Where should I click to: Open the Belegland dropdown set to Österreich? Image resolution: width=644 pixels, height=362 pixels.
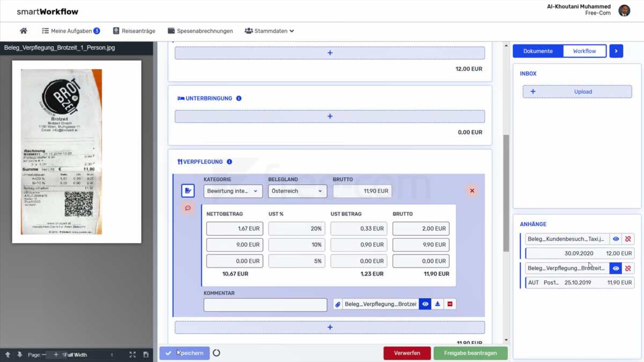[x=297, y=190]
